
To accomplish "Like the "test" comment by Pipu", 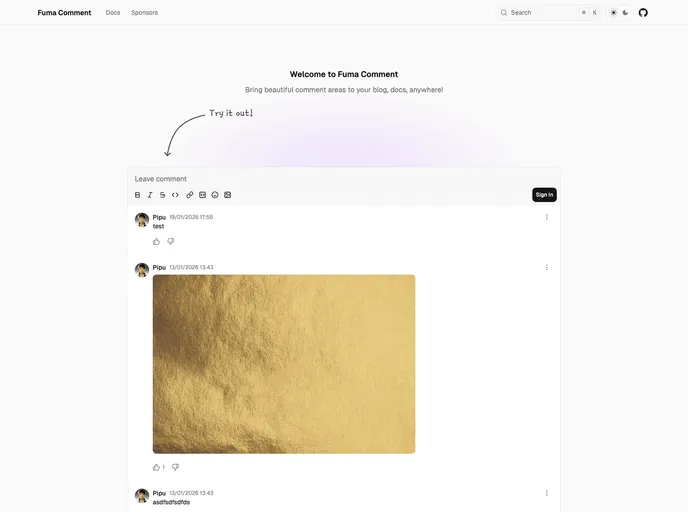I will pyautogui.click(x=156, y=241).
